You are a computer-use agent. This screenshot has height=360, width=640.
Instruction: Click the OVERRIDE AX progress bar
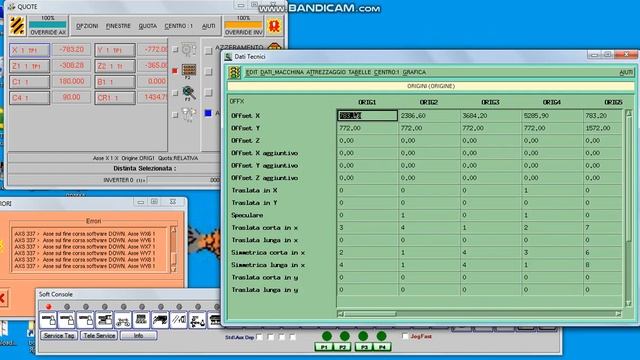tap(48, 25)
